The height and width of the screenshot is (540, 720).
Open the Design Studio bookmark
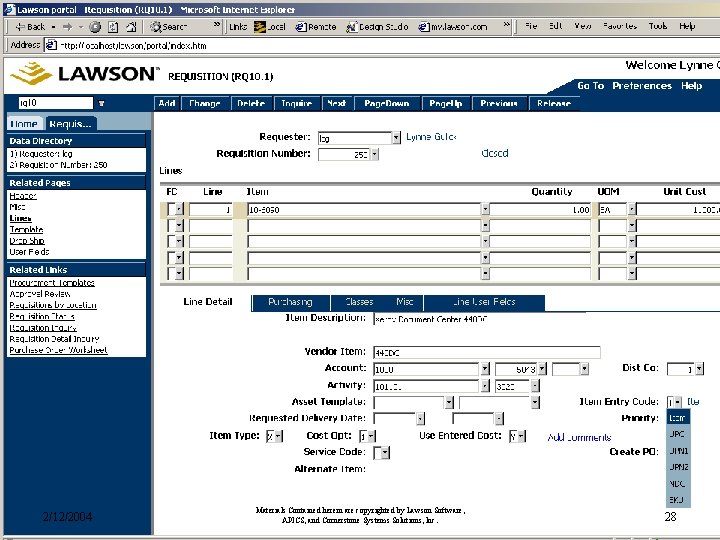click(x=377, y=27)
